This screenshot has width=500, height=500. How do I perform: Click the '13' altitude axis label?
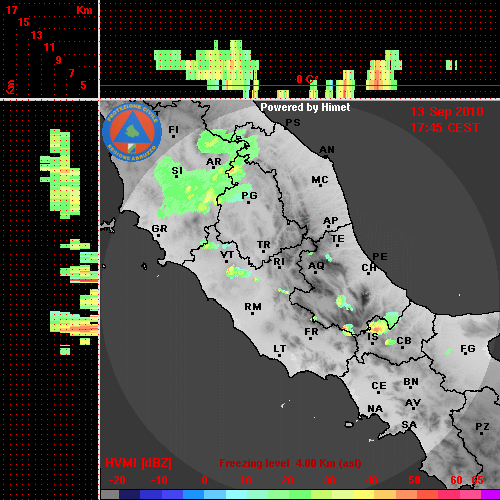(x=37, y=35)
